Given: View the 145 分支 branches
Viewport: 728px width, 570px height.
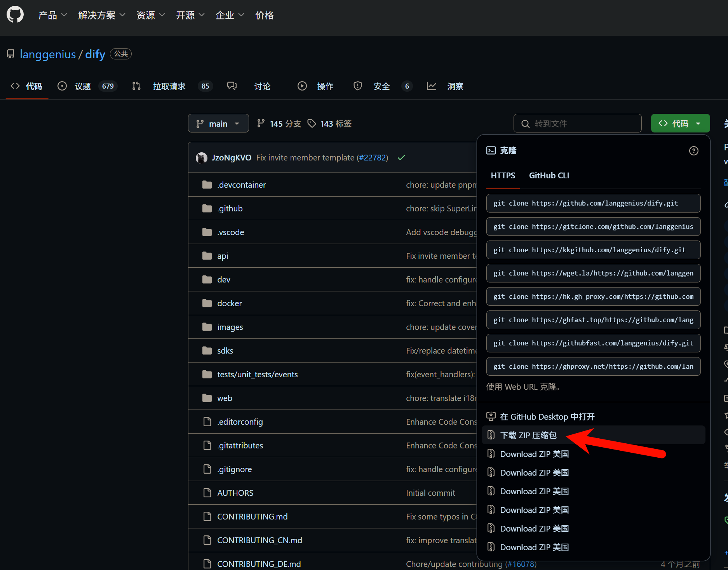Looking at the screenshot, I should click(x=279, y=124).
